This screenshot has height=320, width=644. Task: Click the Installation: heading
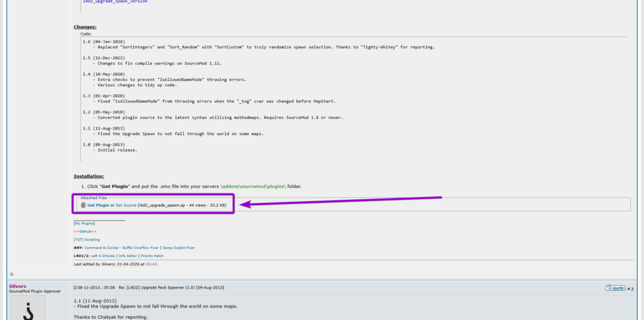tap(89, 176)
